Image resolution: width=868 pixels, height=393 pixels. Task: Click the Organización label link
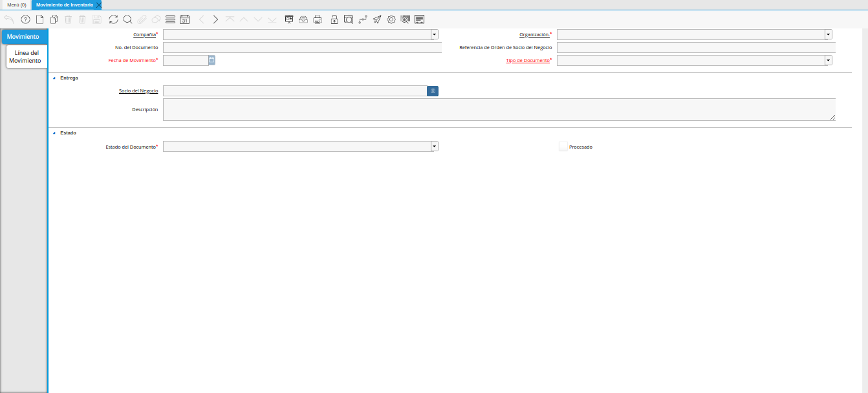[534, 34]
